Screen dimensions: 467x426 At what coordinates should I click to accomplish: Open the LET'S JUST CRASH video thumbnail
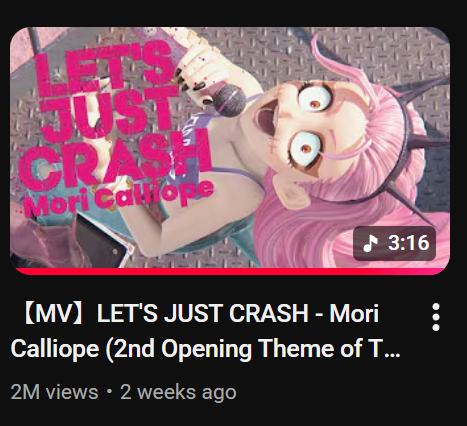[230, 150]
